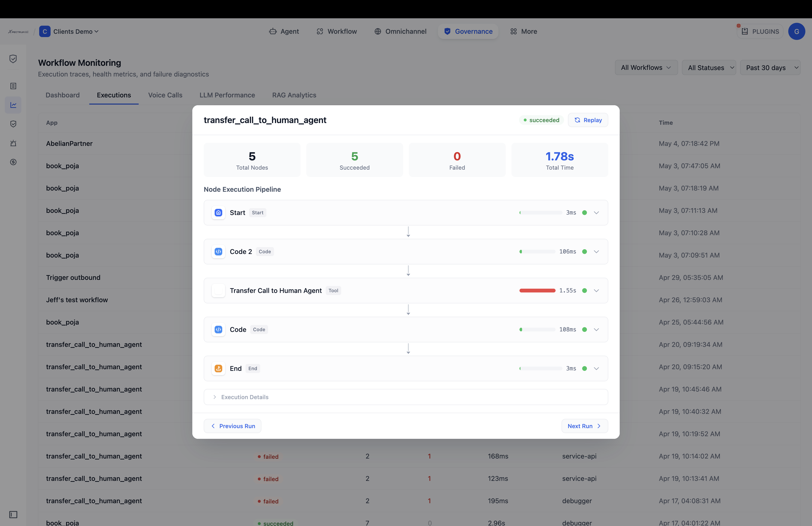Screen dimensions: 812x526
Task: Go to the Next Run
Action: (x=585, y=426)
